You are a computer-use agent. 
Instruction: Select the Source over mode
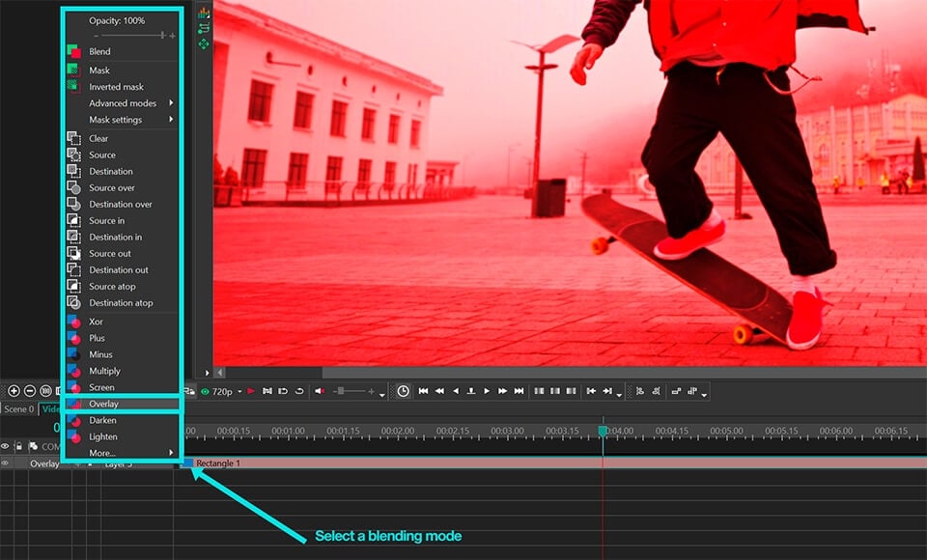[x=122, y=187]
